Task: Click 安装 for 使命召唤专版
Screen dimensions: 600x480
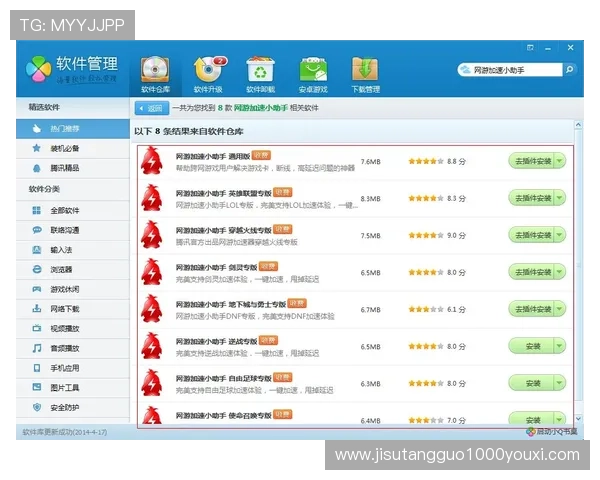Action: click(x=532, y=419)
